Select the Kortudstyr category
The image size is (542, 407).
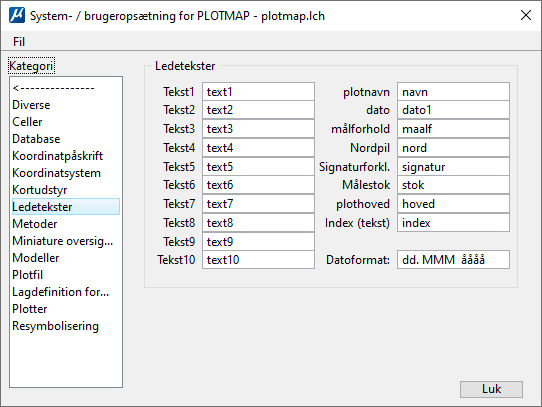click(x=39, y=190)
